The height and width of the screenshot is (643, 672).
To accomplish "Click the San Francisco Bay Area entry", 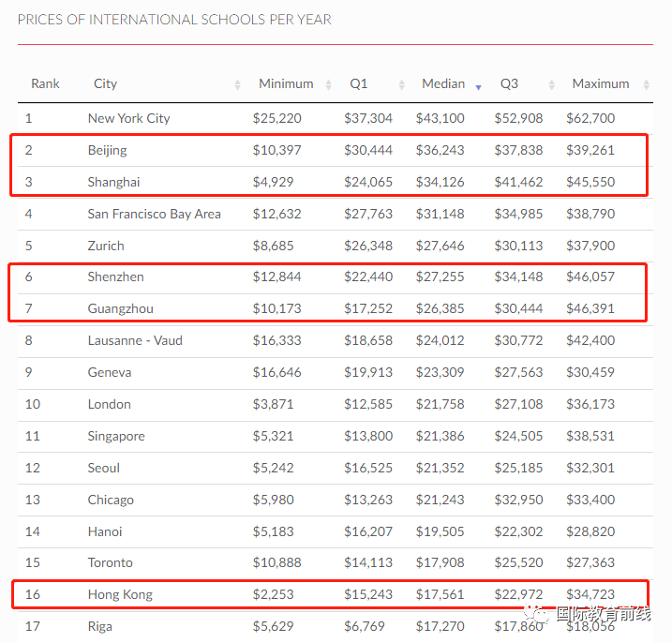I will [x=155, y=214].
